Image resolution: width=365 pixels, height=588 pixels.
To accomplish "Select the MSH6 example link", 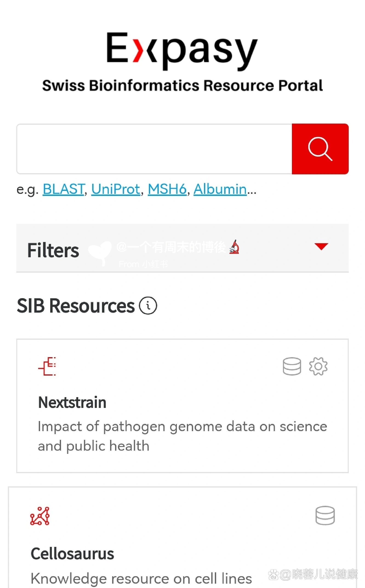I will pos(167,189).
